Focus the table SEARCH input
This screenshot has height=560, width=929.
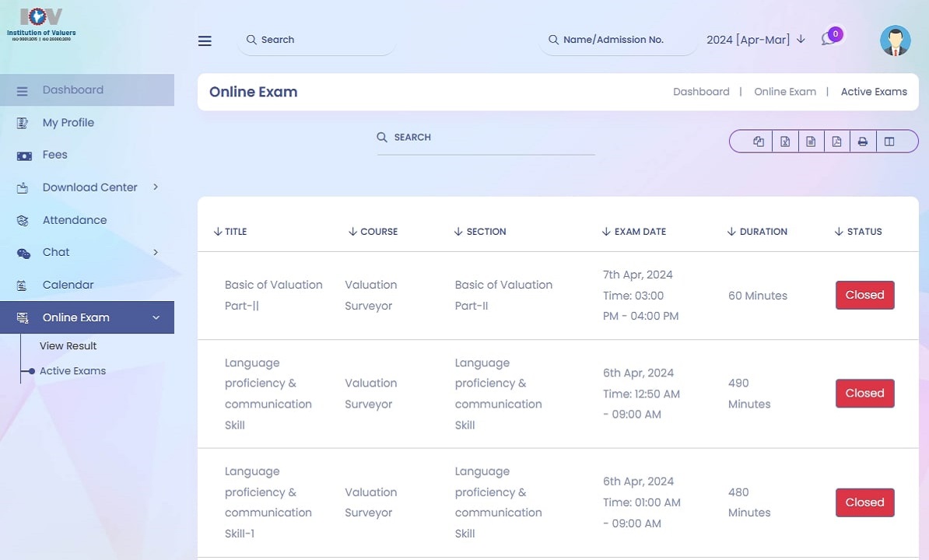(x=486, y=138)
